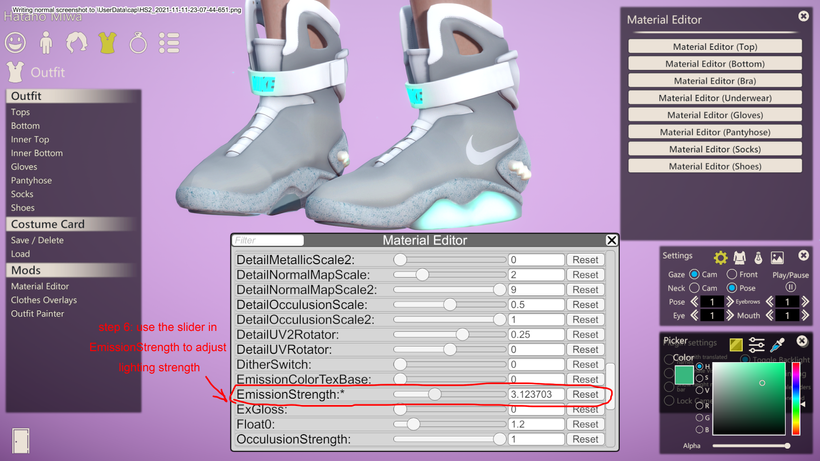The width and height of the screenshot is (820, 461).
Task: Increase the Eye number with right arrow
Action: pyautogui.click(x=730, y=315)
